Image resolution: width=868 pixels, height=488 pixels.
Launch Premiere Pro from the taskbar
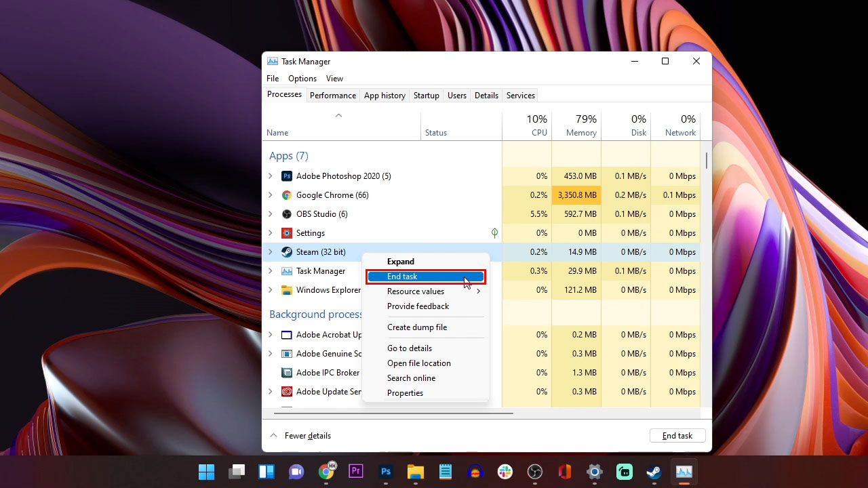pos(355,471)
